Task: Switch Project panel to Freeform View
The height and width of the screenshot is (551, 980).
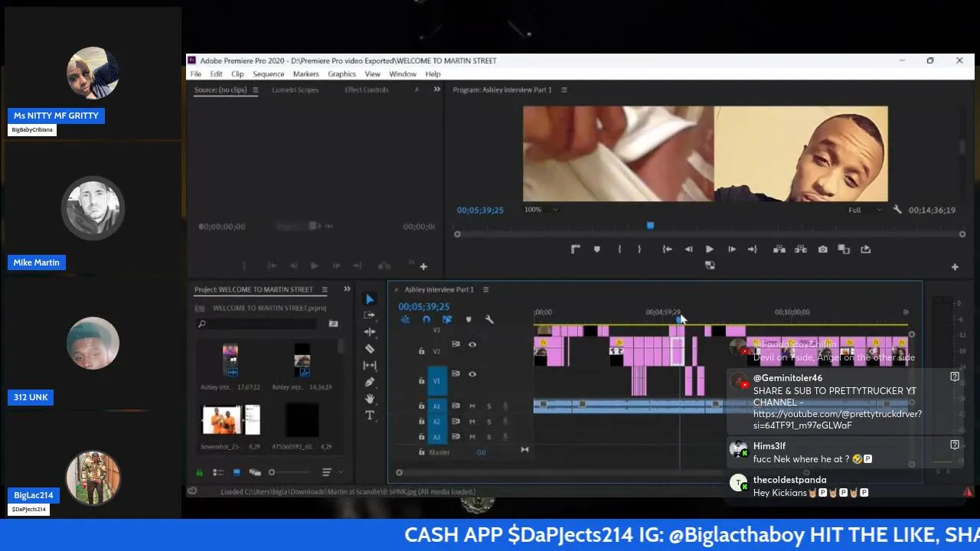Action: [x=255, y=473]
